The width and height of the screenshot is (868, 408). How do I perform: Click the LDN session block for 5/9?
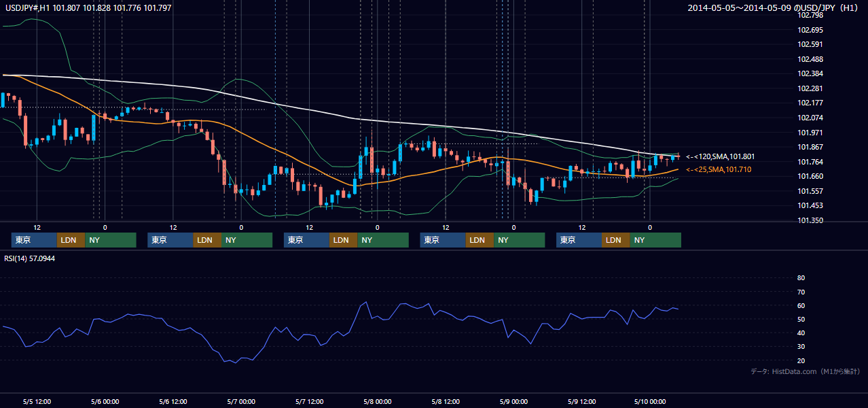[616, 240]
